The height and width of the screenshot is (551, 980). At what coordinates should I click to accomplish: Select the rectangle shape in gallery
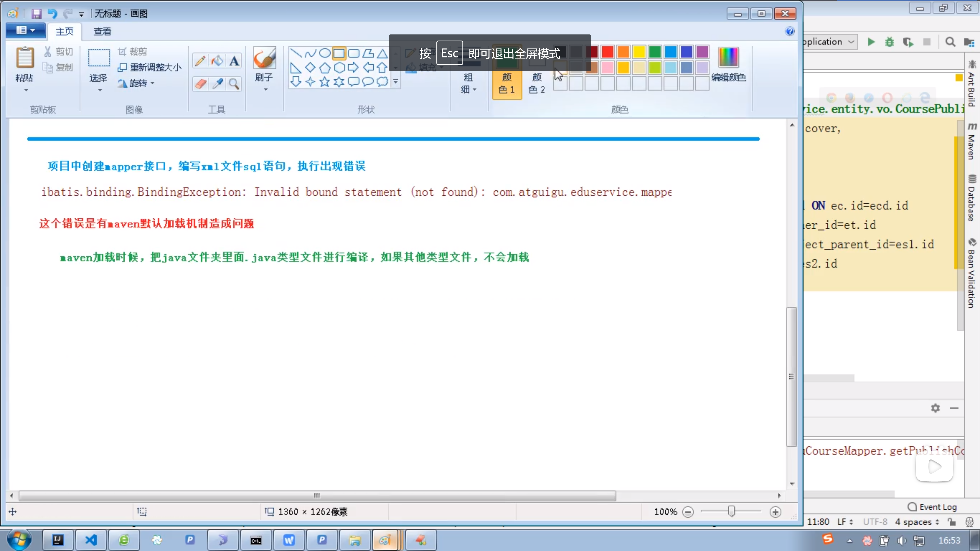pyautogui.click(x=339, y=53)
